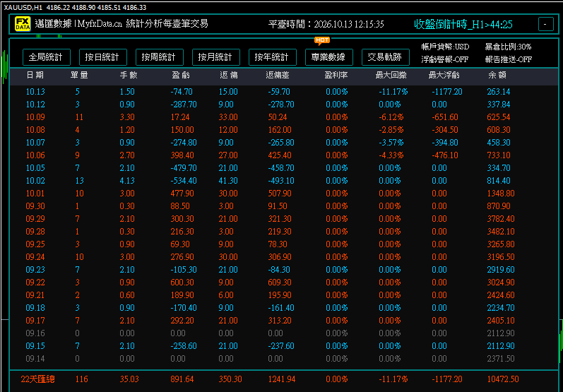563x392 pixels.
Task: Click profit value -74.70
Action: coord(182,92)
